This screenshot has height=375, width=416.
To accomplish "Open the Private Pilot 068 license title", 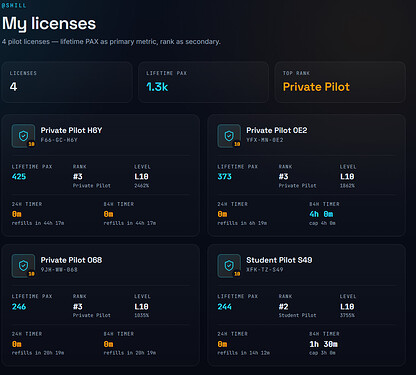I will pyautogui.click(x=71, y=260).
